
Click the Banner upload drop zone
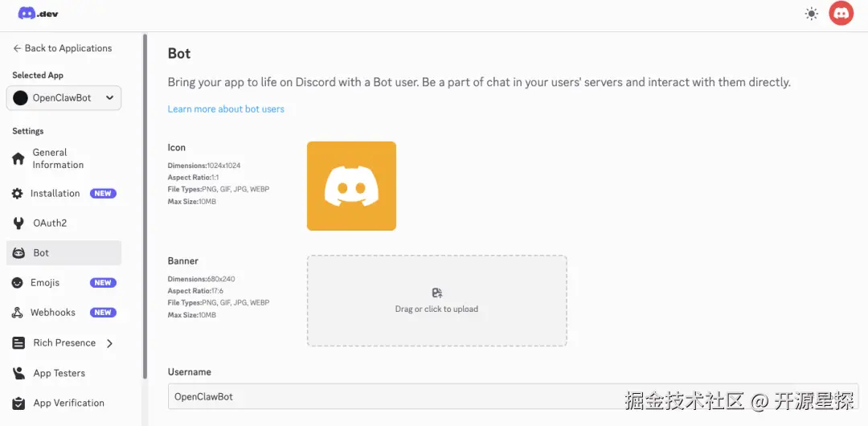[436, 301]
